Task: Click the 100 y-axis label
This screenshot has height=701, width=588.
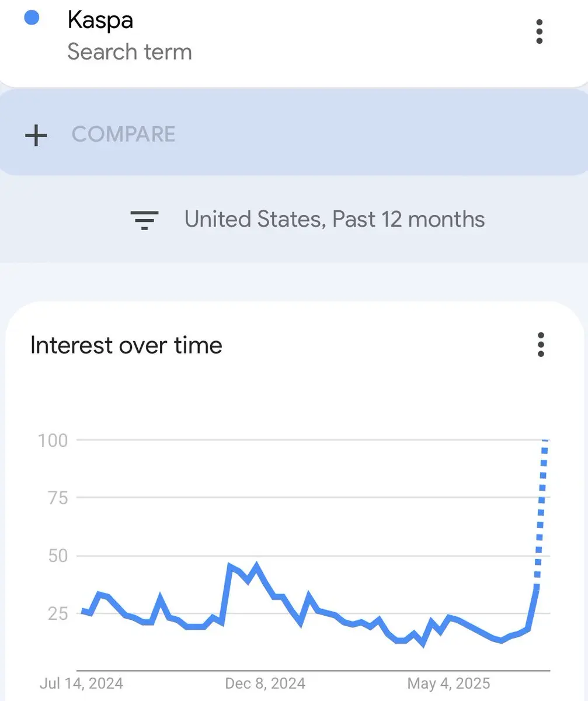Action: (53, 440)
